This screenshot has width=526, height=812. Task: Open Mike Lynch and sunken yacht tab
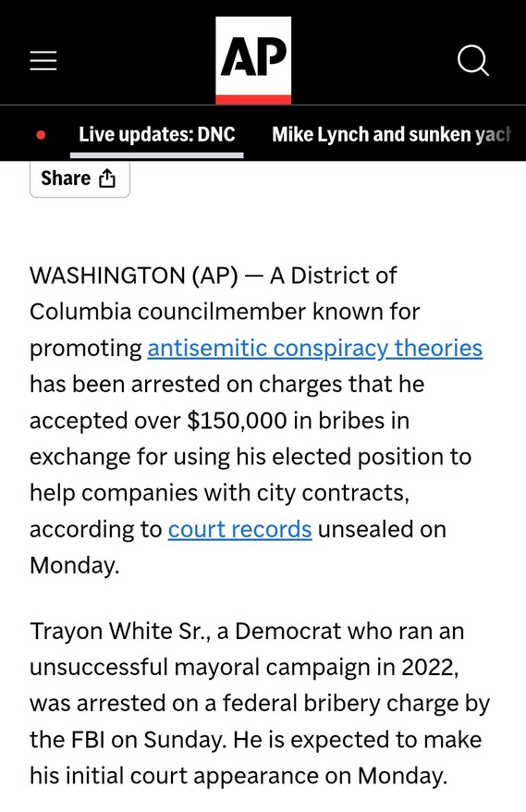point(391,135)
